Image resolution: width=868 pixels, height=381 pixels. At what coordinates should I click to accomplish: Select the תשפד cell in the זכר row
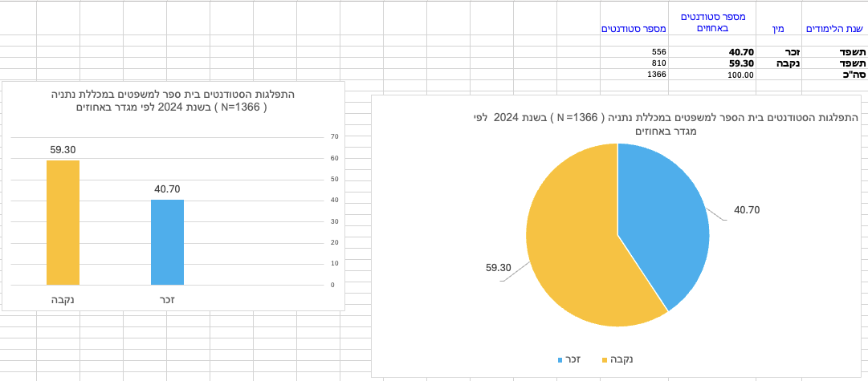(x=835, y=52)
